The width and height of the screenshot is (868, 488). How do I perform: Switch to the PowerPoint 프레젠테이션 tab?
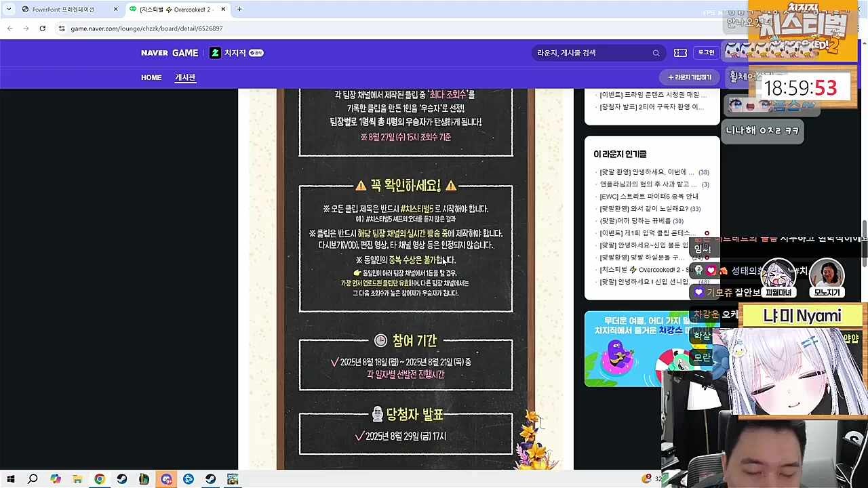63,9
